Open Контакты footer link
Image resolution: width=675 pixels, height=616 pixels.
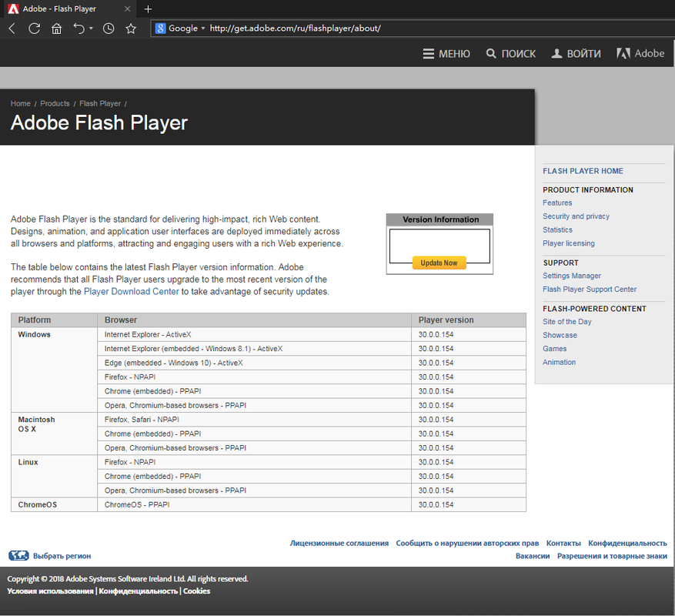pyautogui.click(x=563, y=543)
